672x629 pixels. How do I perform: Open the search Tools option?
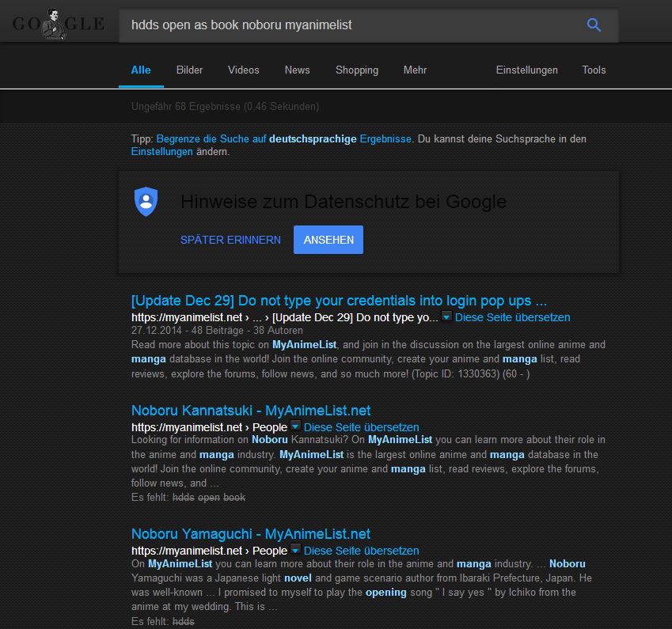coord(594,70)
